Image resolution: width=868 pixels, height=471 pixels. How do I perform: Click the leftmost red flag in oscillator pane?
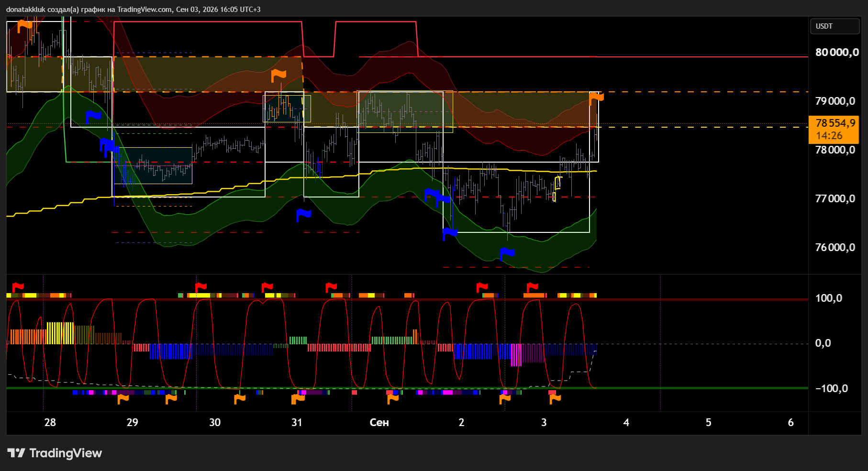pyautogui.click(x=18, y=287)
